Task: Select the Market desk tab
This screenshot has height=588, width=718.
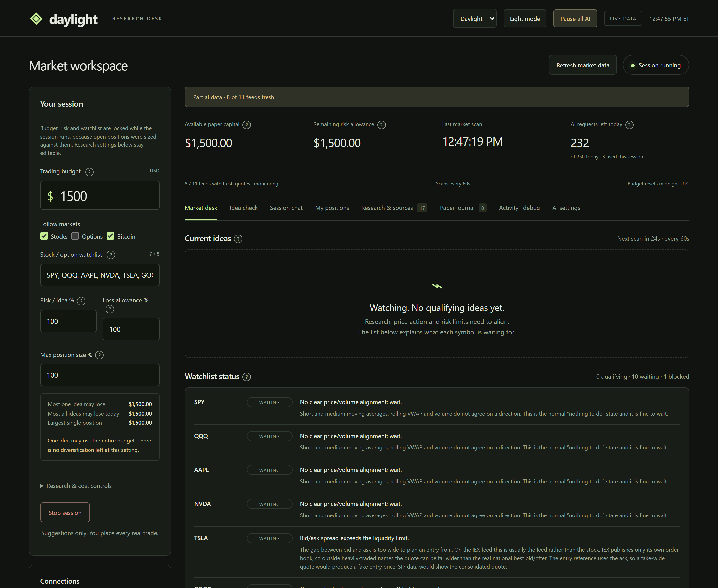Action: (x=201, y=208)
